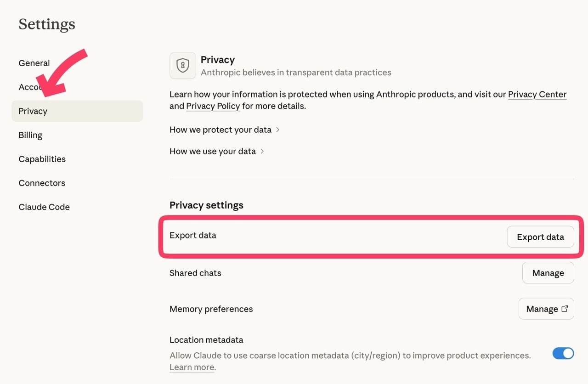Screen dimensions: 588x384
Task: Click the Privacy shield lock icon
Action: tap(183, 65)
